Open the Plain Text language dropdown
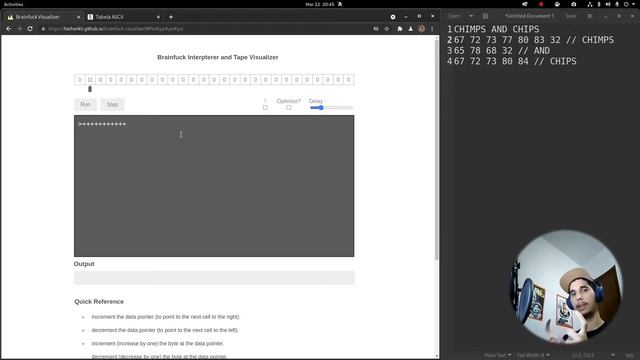This screenshot has width=640, height=360. pos(498,355)
